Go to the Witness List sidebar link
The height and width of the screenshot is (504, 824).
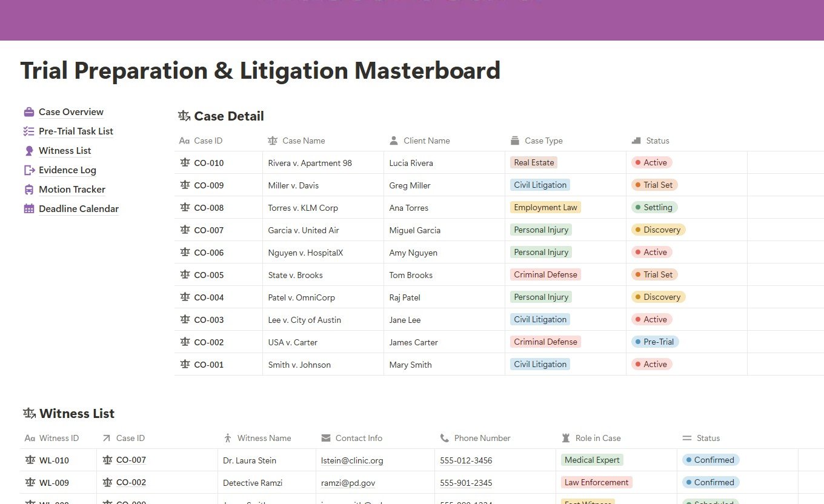[x=65, y=151]
